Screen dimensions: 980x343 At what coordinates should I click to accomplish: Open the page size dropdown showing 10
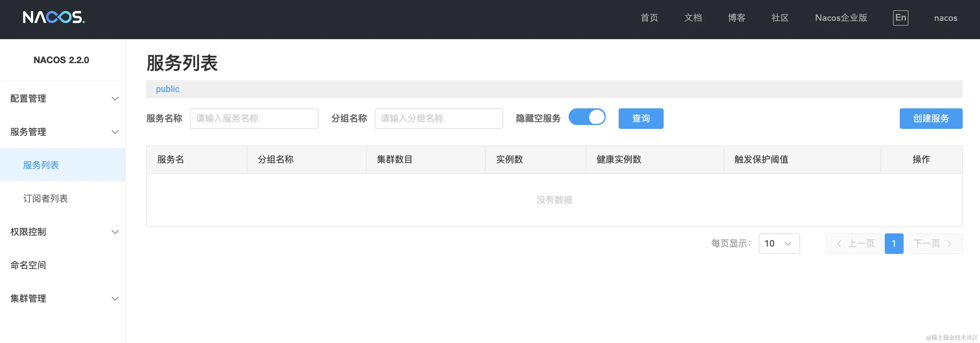(x=779, y=243)
